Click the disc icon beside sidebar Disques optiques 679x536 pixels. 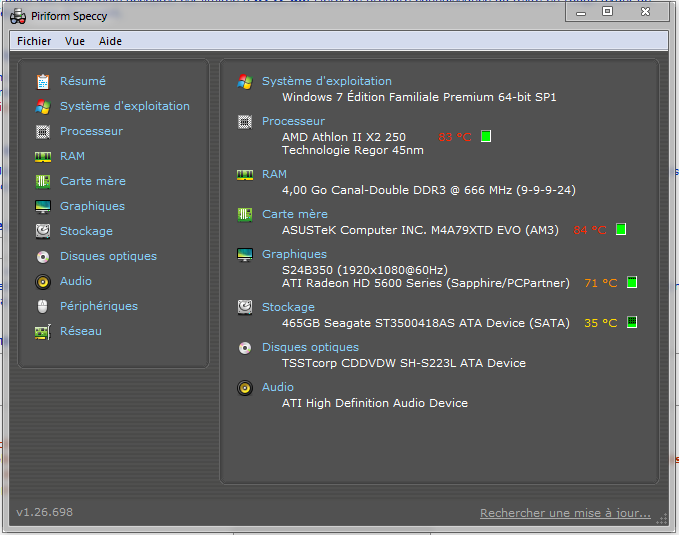tap(43, 257)
